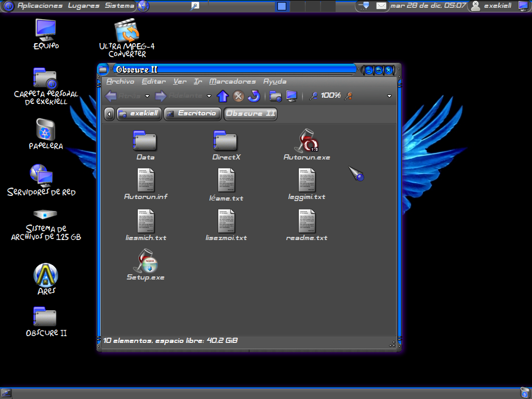Select the leggimi.txt document
Image resolution: width=532 pixels, height=399 pixels.
(x=307, y=184)
